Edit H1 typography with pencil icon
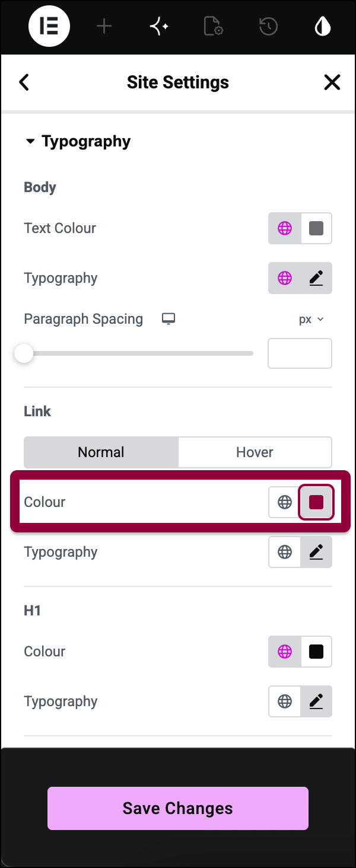This screenshot has height=868, width=356. 316,701
